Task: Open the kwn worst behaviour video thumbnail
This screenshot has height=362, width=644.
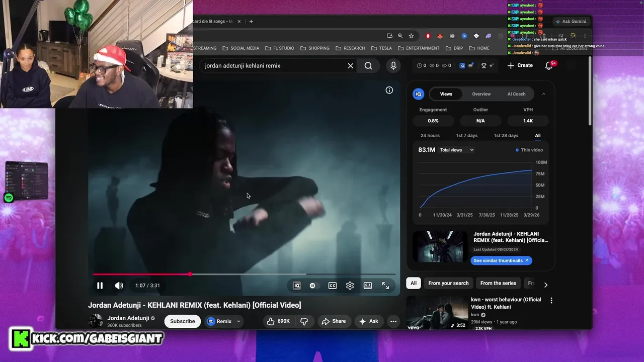Action: click(x=437, y=313)
